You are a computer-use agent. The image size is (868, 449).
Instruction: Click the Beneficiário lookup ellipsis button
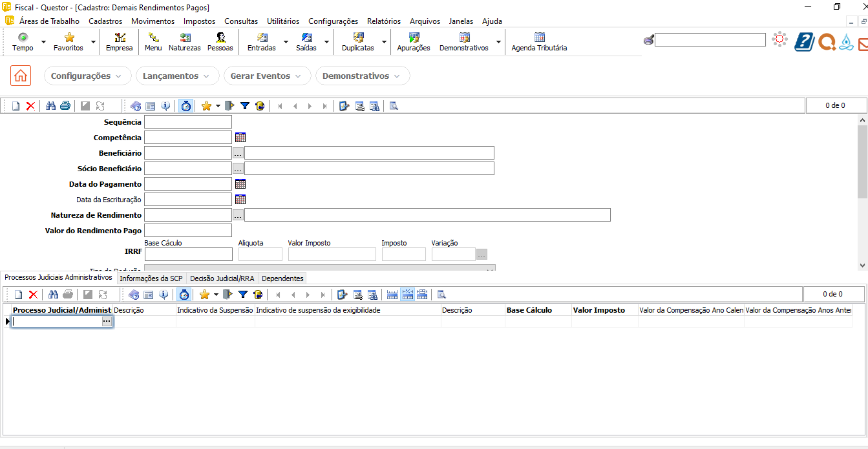click(x=238, y=153)
